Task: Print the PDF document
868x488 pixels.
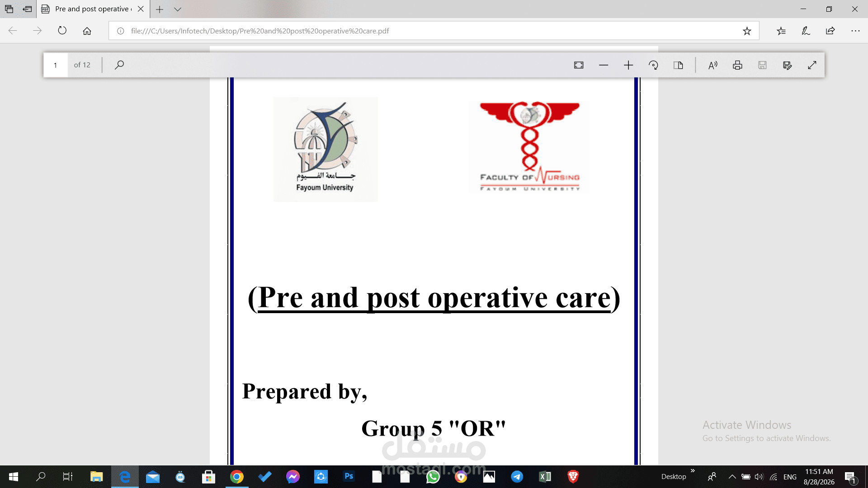Action: [737, 65]
